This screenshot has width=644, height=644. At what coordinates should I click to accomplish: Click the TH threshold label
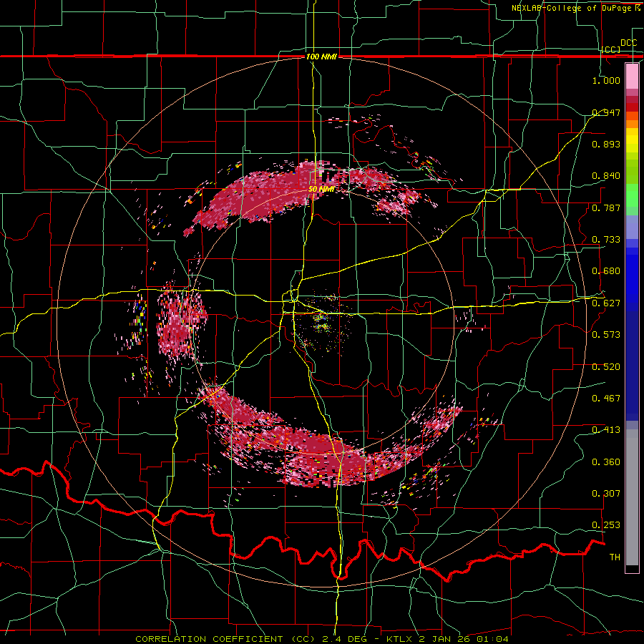pyautogui.click(x=615, y=557)
